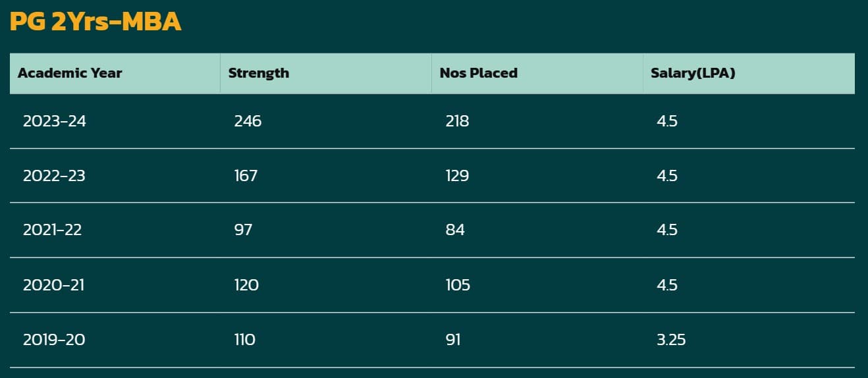
Task: Select the Salary(LPA) column header
Action: pyautogui.click(x=693, y=73)
